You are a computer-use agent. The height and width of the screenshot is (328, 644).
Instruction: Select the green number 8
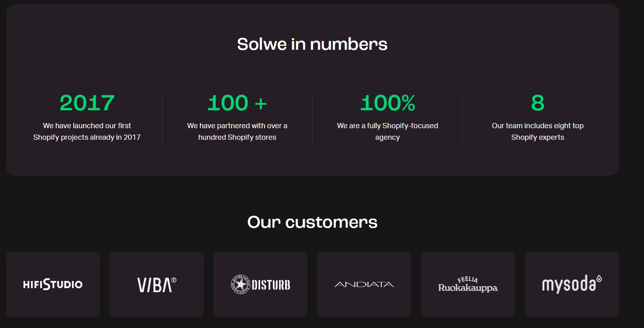tap(538, 103)
